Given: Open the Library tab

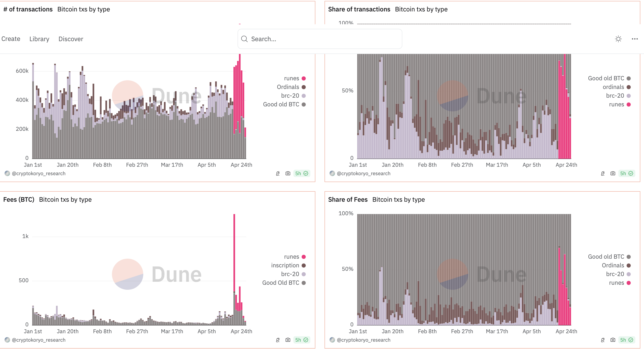Looking at the screenshot, I should click(x=39, y=39).
